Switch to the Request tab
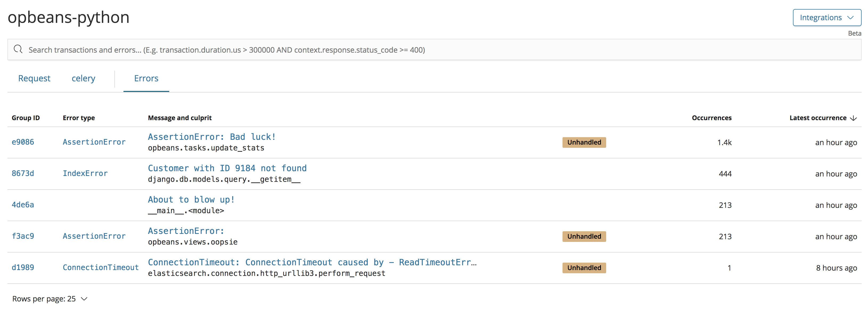This screenshot has height=311, width=868. tap(34, 78)
